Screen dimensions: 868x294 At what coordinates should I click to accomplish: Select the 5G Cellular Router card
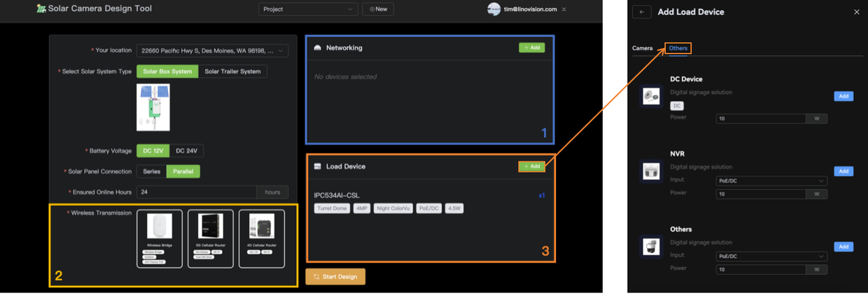point(210,238)
